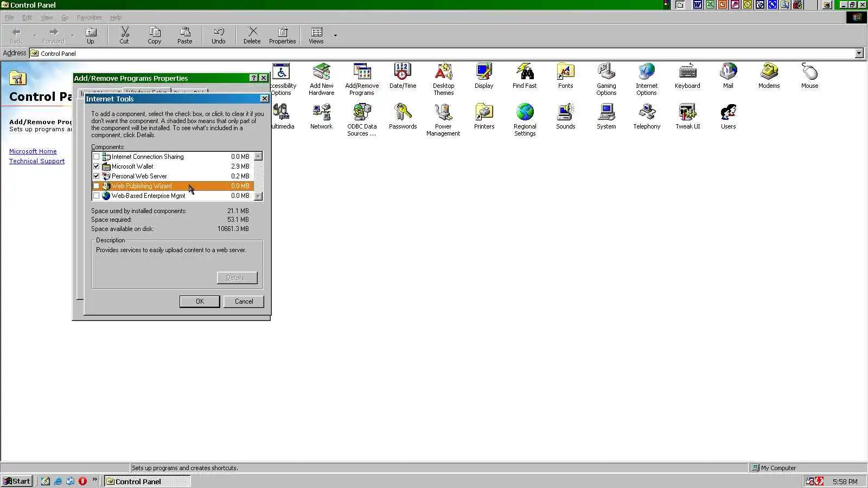Click the Properties toolbar button
The image size is (868, 488).
pyautogui.click(x=283, y=36)
